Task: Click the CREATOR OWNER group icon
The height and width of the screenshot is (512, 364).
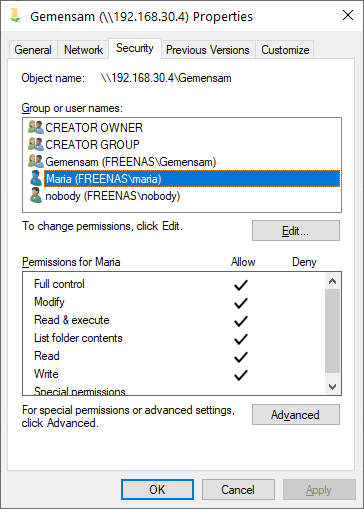Action: tap(36, 127)
